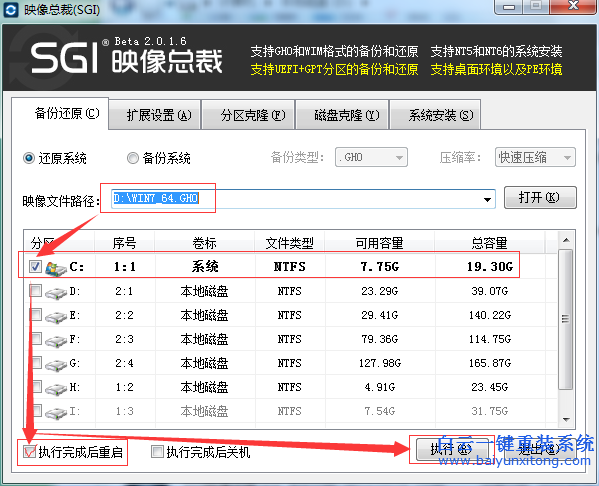Screen dimensions: 599x486
Task: Click the scrollbar down arrow in partition list
Action: pyautogui.click(x=566, y=420)
